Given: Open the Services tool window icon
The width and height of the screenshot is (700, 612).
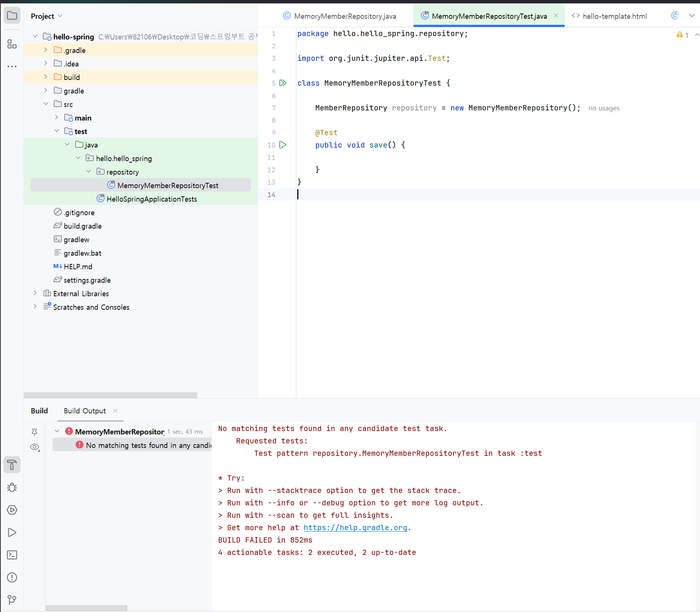Looking at the screenshot, I should (x=12, y=510).
